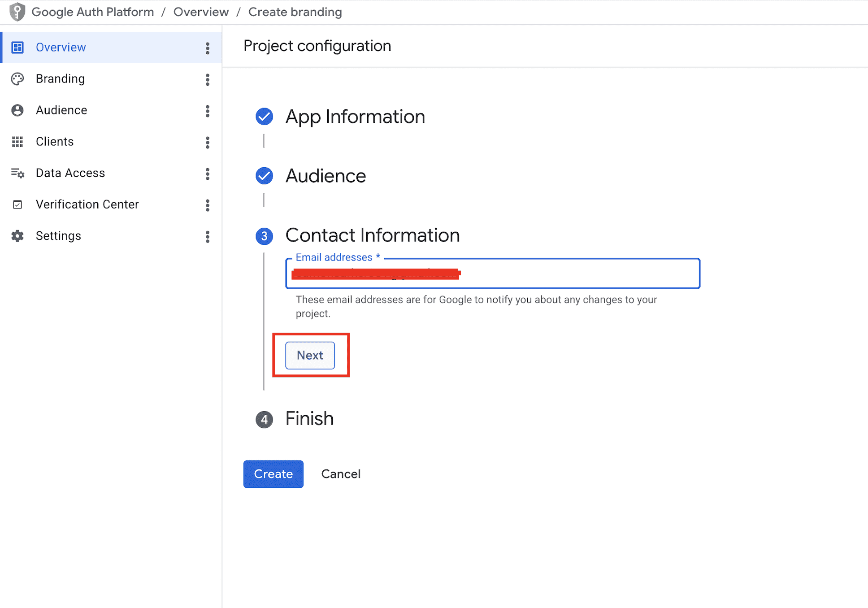Click the step 4 circle for Finish

pyautogui.click(x=264, y=419)
